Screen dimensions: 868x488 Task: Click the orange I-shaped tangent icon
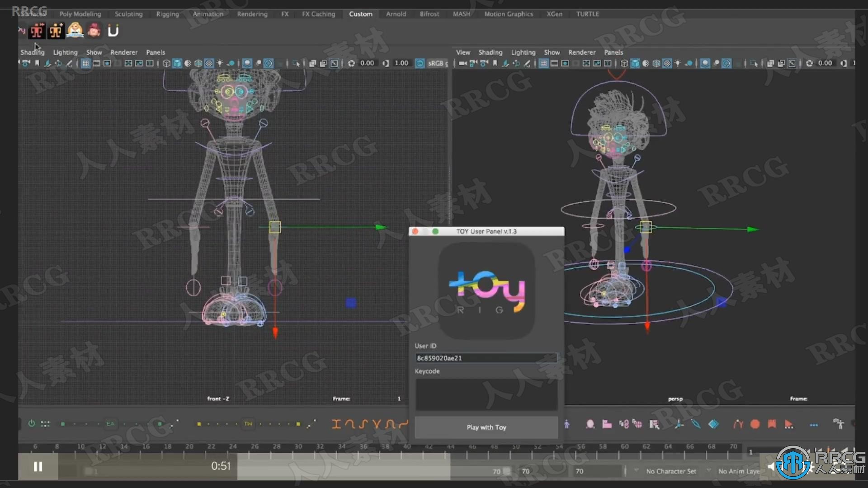point(336,424)
